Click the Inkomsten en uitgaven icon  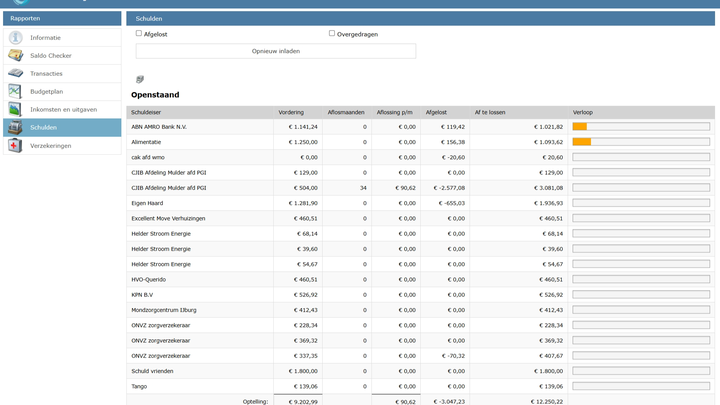15,110
